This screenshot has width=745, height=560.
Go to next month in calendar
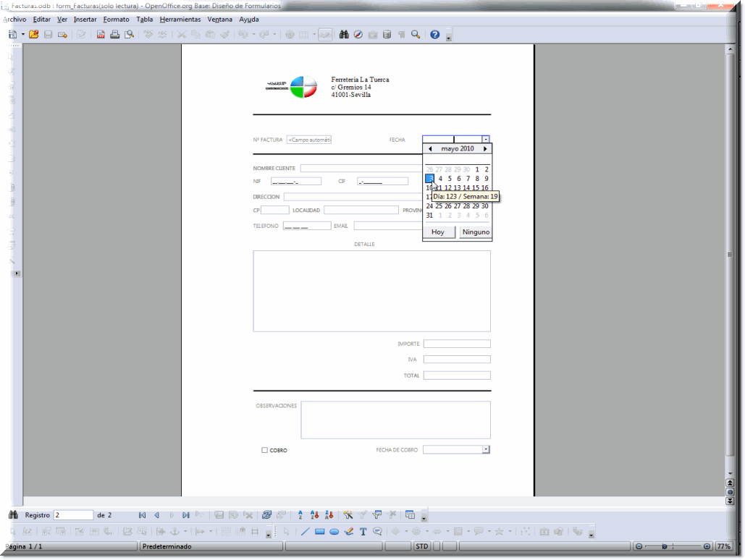[x=485, y=149]
